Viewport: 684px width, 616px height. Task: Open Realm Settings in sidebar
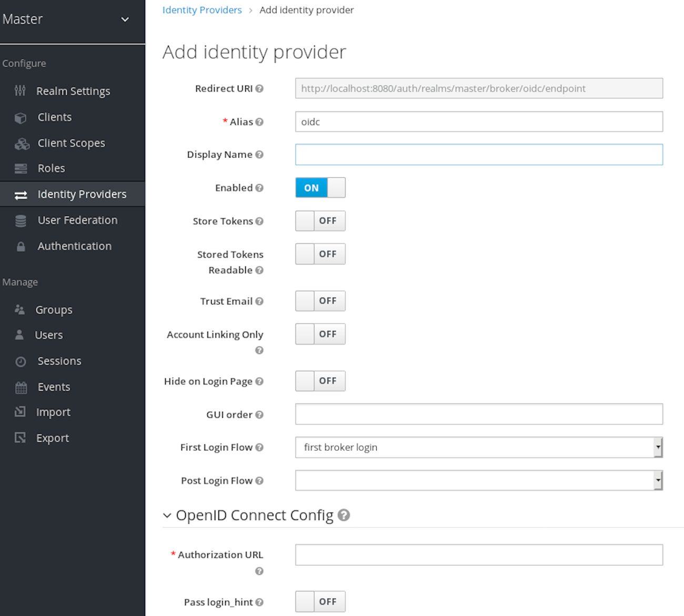(73, 91)
